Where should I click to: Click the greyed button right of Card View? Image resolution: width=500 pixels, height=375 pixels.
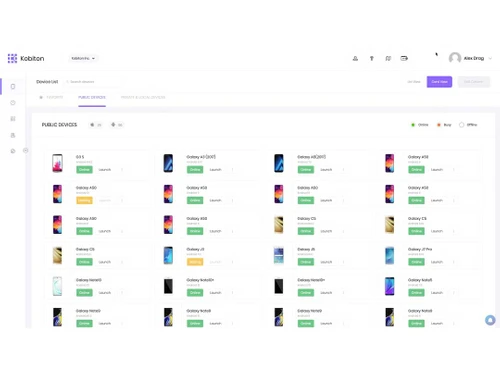pos(473,82)
